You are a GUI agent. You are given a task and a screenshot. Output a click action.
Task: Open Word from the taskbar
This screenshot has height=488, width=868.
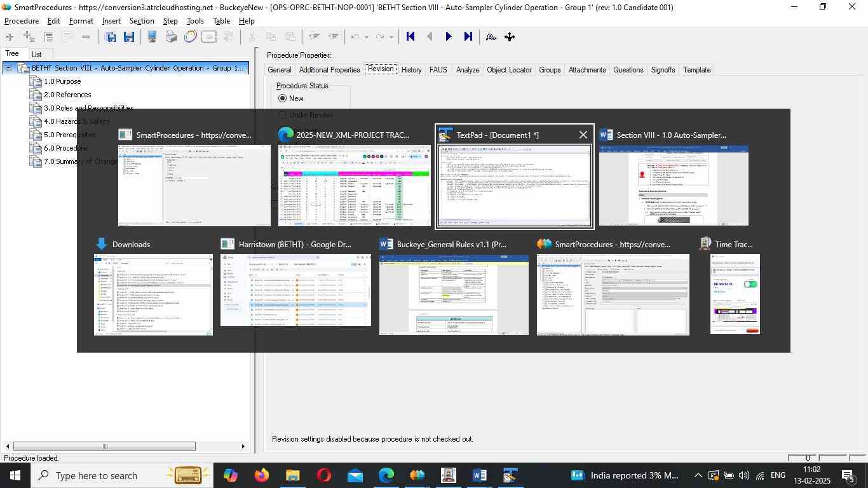point(480,475)
